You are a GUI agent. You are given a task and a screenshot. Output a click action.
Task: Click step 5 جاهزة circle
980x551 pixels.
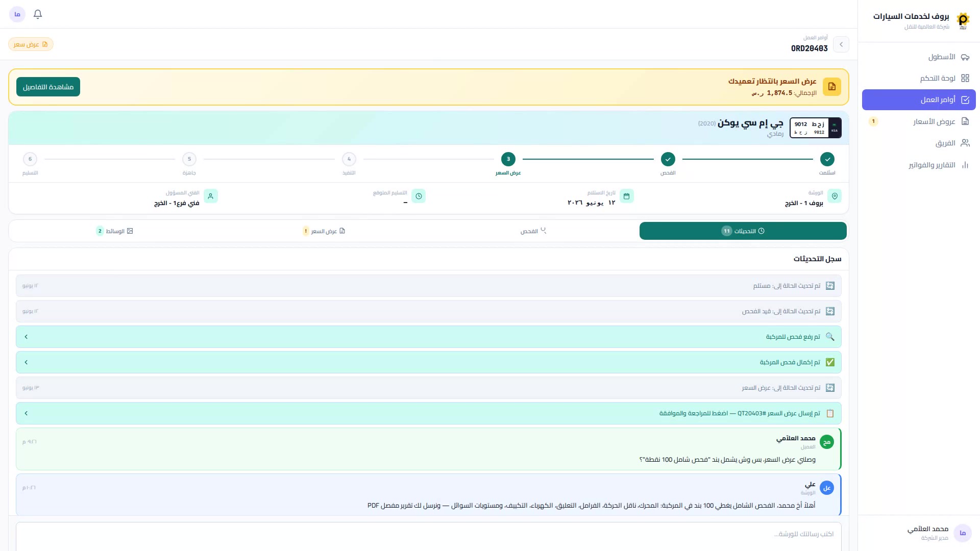pos(189,159)
